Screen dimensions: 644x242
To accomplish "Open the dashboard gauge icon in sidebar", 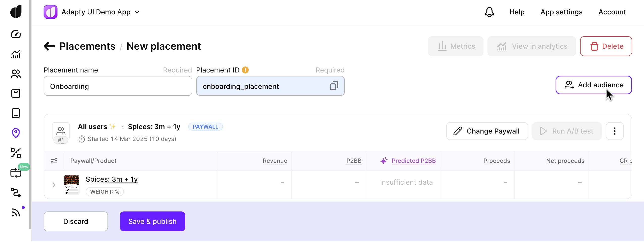I will pyautogui.click(x=16, y=34).
